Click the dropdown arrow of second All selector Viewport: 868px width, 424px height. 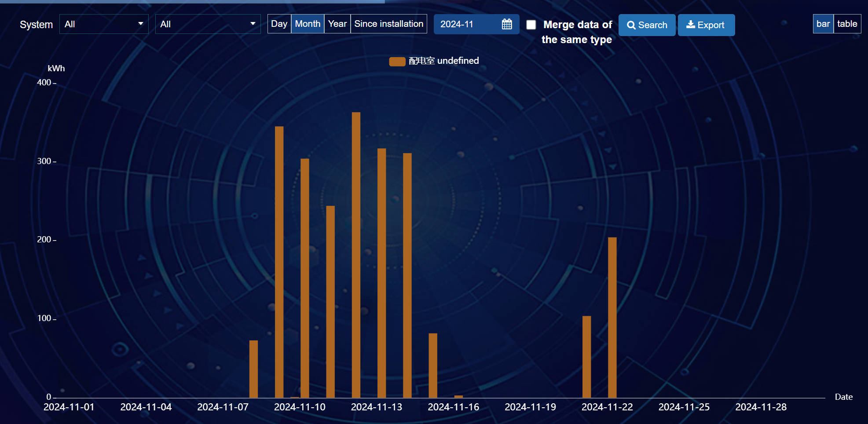point(253,24)
